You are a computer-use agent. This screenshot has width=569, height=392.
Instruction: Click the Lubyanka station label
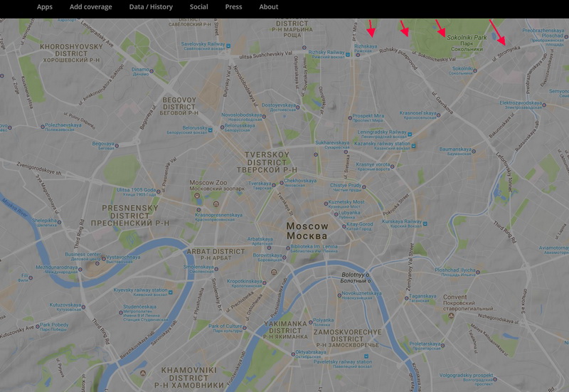coord(349,215)
